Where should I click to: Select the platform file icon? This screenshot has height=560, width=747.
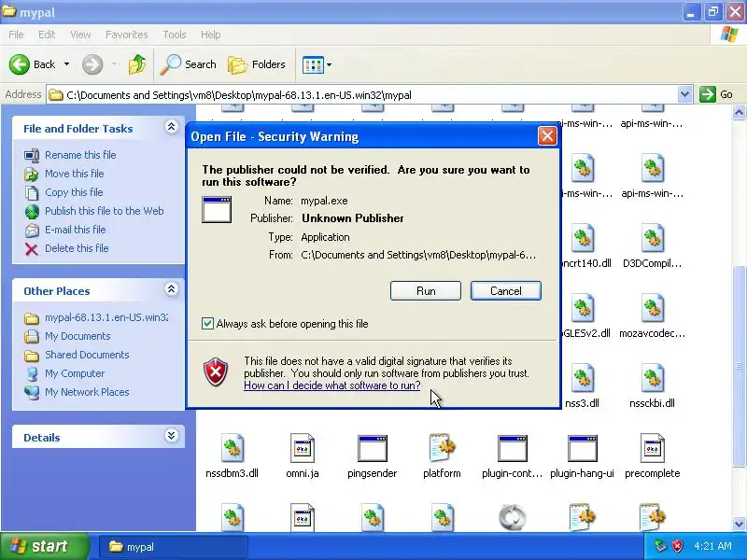[442, 448]
